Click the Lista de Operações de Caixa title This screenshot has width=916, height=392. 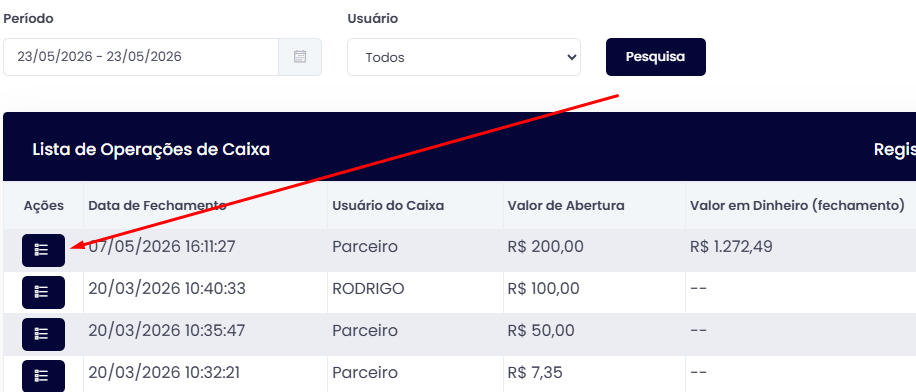tap(151, 150)
